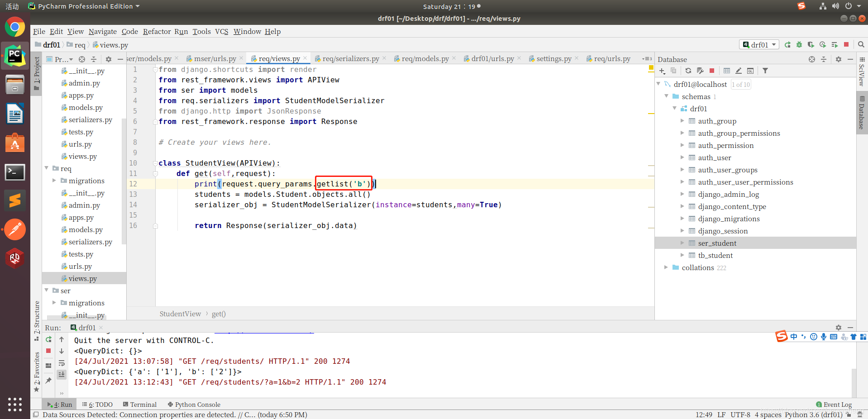Click the LF line separator widget
Image resolution: width=868 pixels, height=419 pixels.
coord(721,414)
